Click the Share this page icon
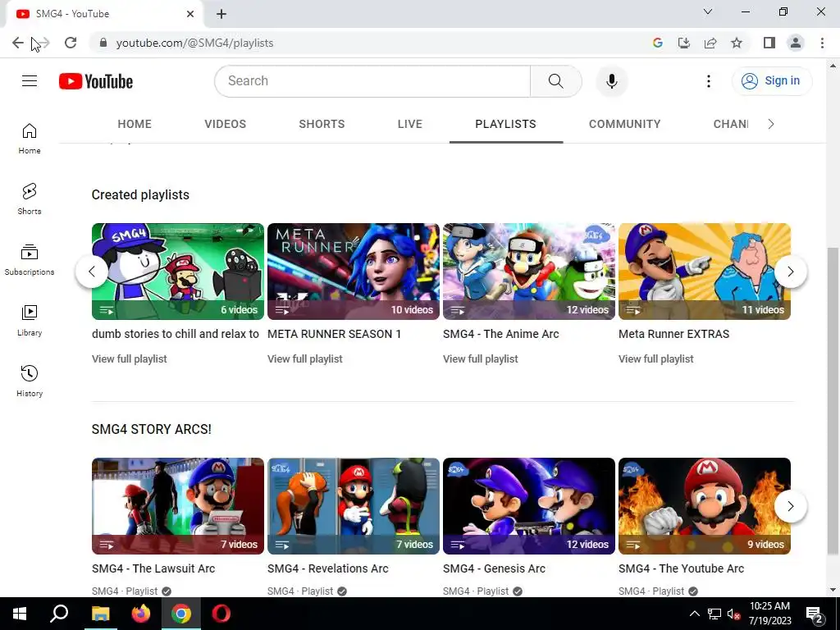 (710, 43)
